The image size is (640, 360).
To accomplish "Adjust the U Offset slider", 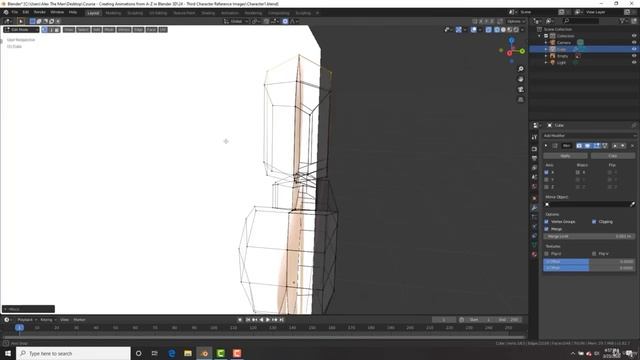I will [589, 261].
